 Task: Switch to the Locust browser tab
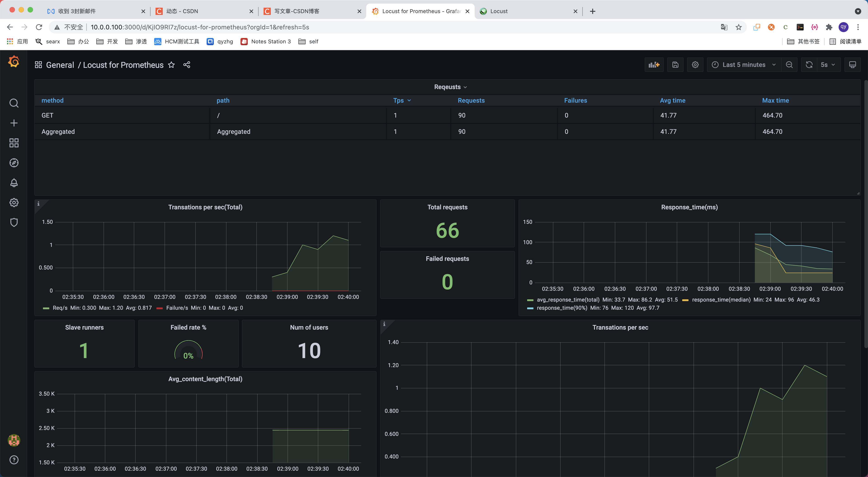pyautogui.click(x=528, y=11)
